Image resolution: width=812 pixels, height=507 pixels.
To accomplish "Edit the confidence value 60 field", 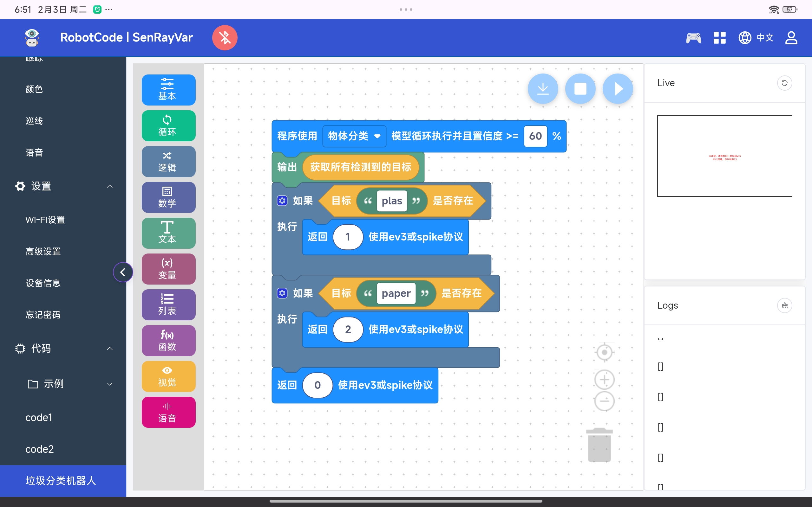I will 535,136.
